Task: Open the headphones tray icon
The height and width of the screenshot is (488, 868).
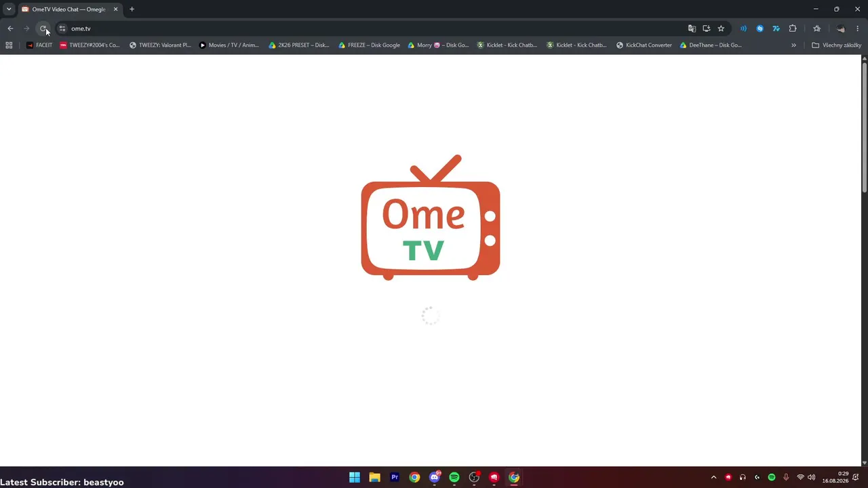Action: tap(743, 477)
